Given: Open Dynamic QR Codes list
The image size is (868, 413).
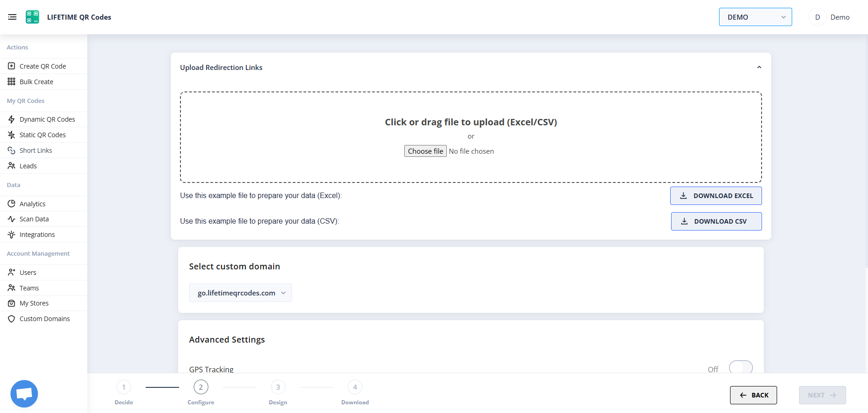Looking at the screenshot, I should [47, 119].
